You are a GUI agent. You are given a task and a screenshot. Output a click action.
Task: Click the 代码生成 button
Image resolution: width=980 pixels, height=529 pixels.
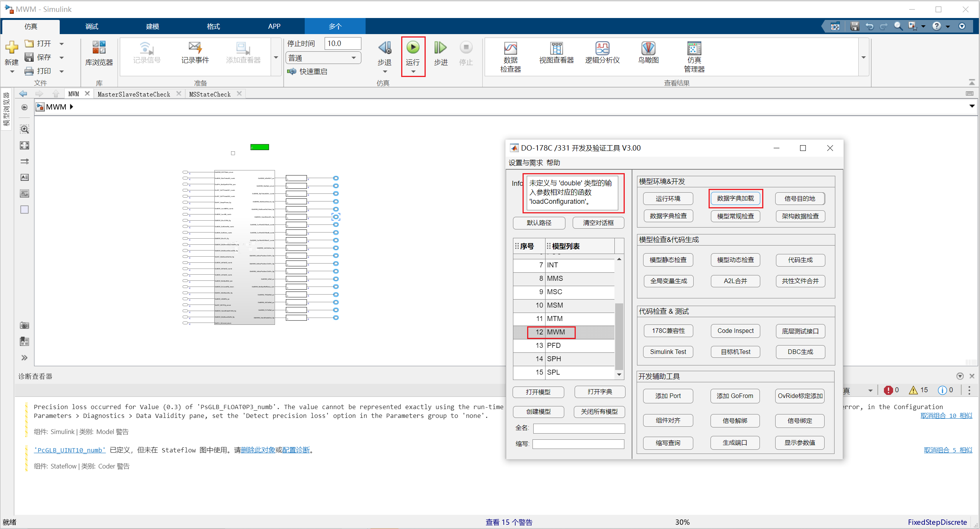[x=800, y=260]
